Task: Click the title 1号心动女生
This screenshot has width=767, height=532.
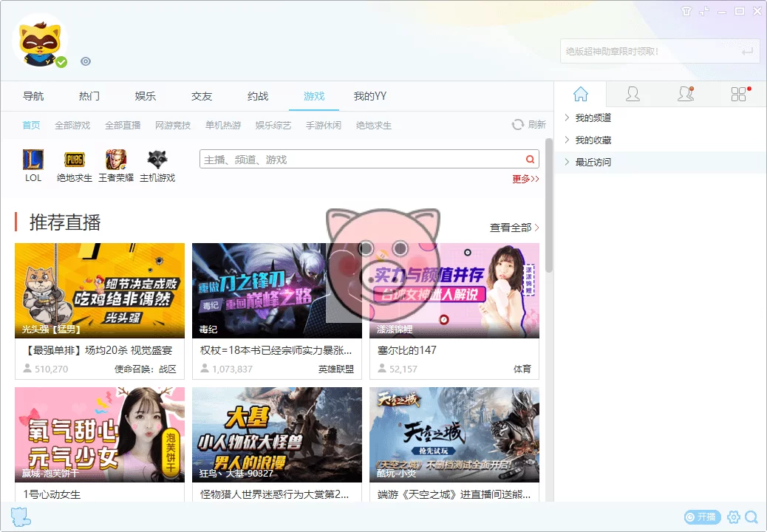Action: [x=52, y=494]
